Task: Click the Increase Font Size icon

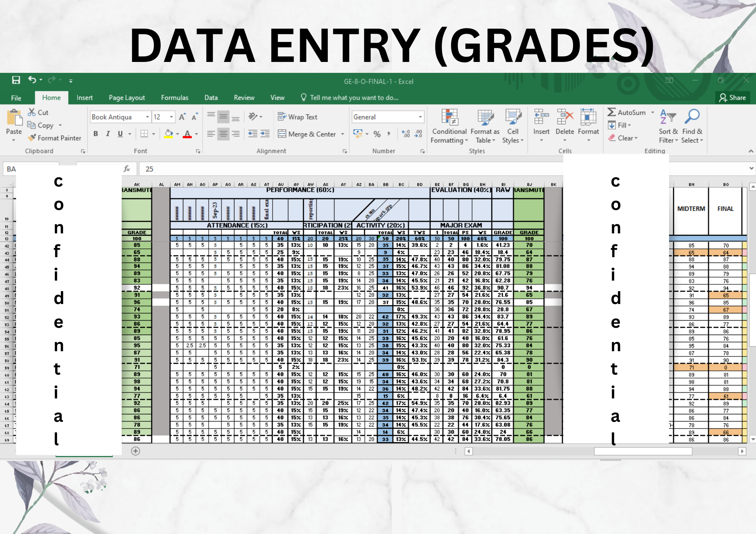Action: pyautogui.click(x=182, y=117)
